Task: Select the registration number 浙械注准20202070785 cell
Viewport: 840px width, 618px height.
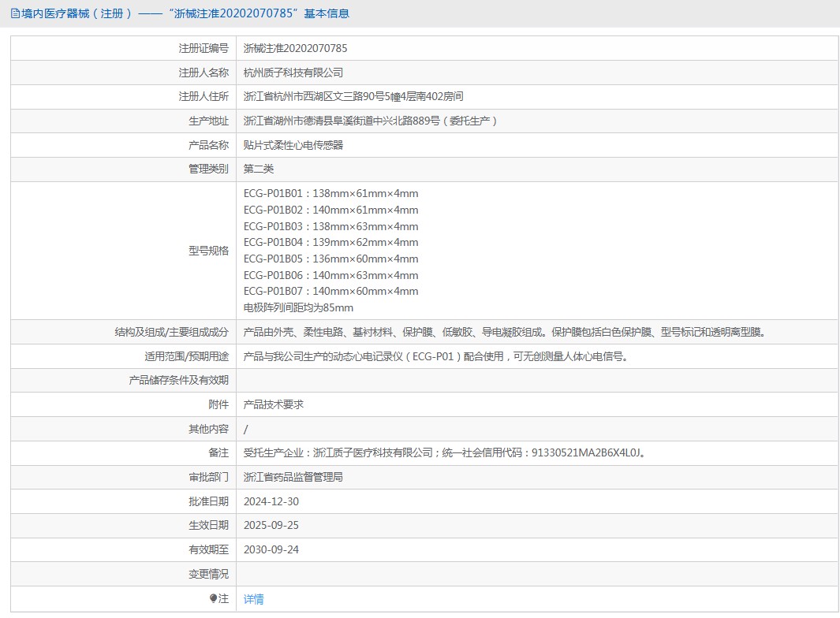Action: point(300,48)
